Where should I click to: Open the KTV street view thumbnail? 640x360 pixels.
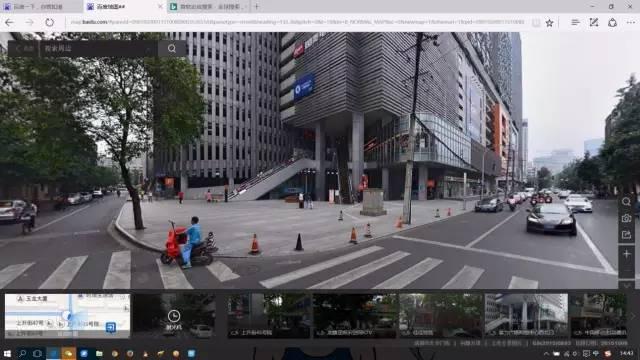[354, 316]
